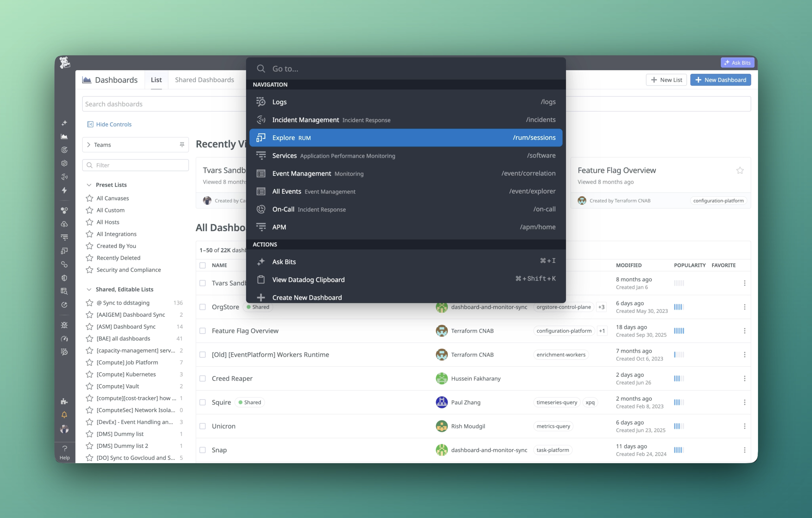
Task: Open the bug icon in the left sidebar
Action: 64,325
